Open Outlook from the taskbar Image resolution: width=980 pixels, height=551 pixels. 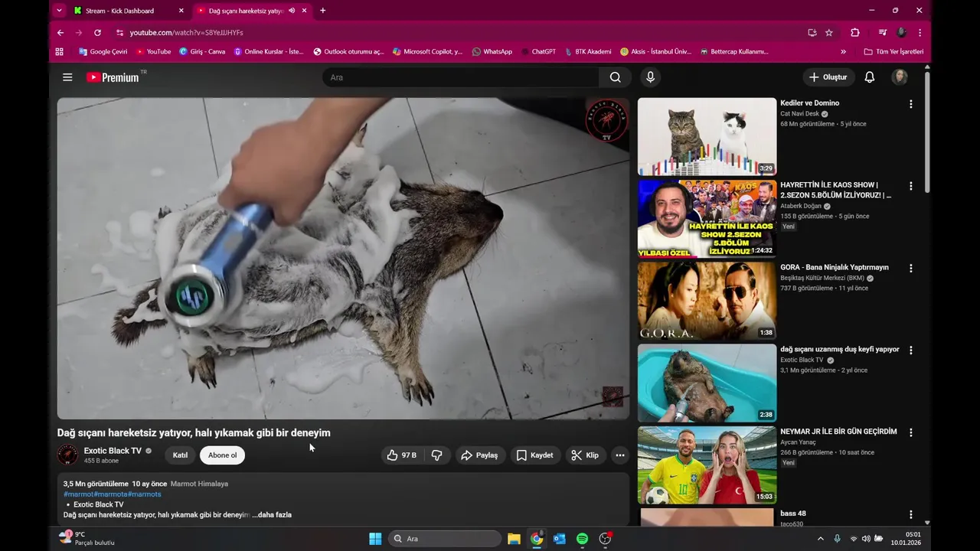[x=560, y=539]
